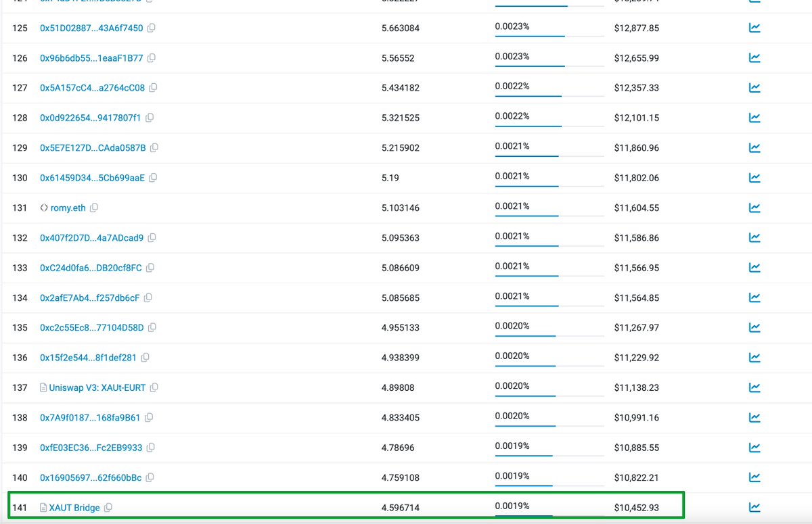Screen dimensions: 812x524
Task: Open analytics chart for row 138
Action: tap(754, 418)
